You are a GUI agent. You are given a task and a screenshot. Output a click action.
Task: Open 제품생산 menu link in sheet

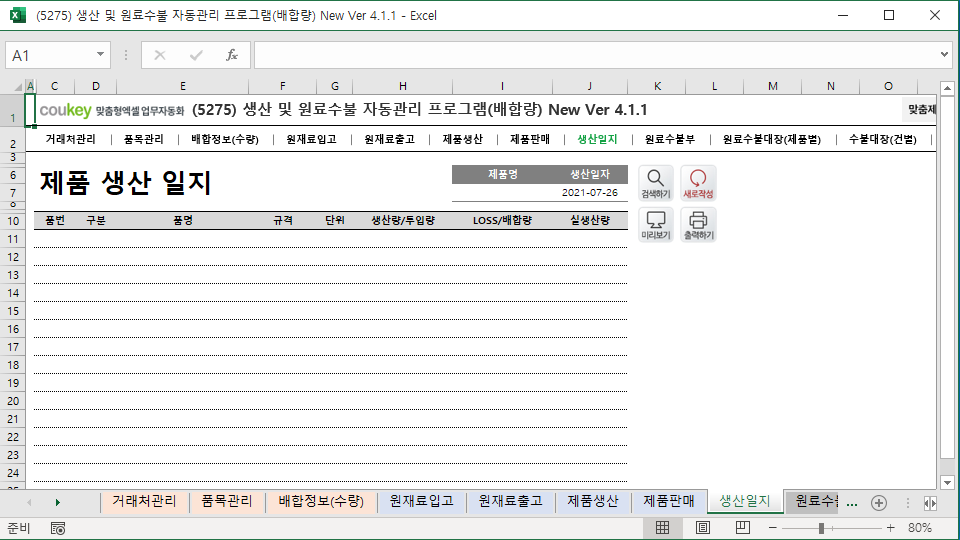(462, 140)
